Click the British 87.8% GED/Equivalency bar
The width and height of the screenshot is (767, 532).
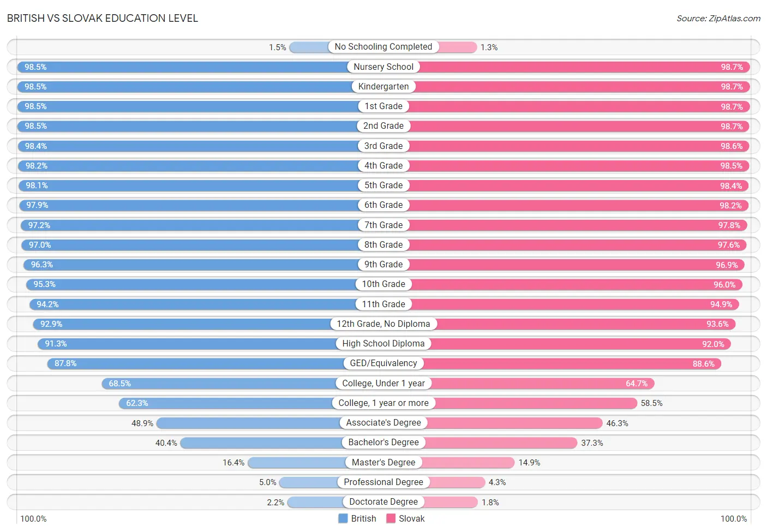[215, 363]
